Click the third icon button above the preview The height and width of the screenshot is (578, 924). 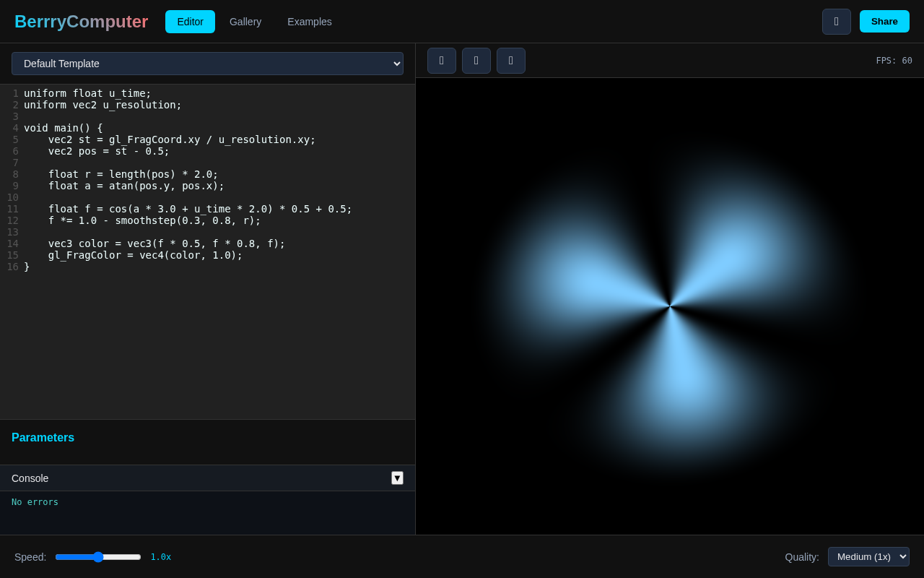coord(511,61)
